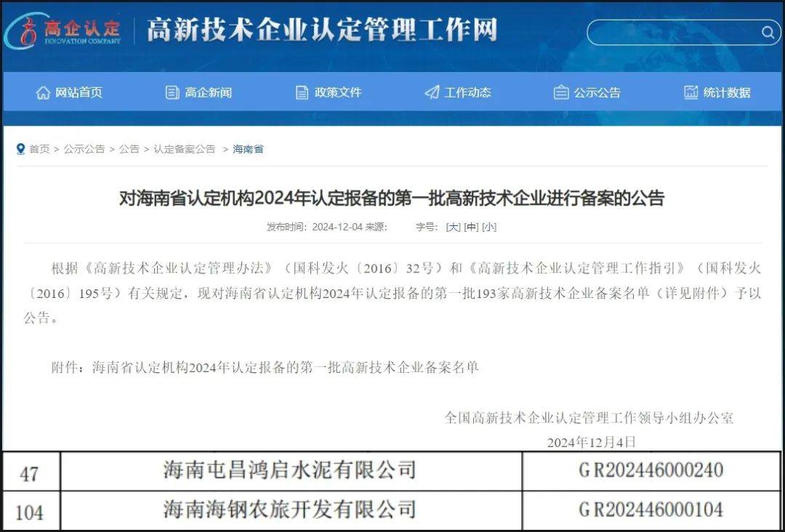Click the news icon beside 高企新闻

(172, 92)
